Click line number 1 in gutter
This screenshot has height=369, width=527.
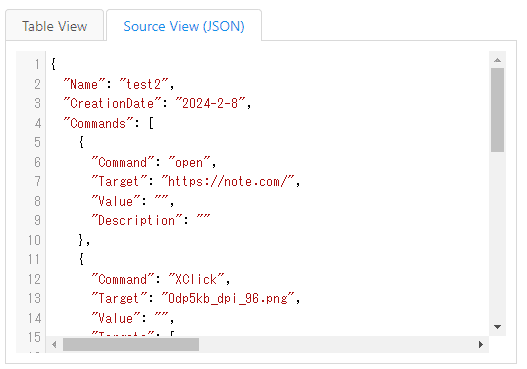pyautogui.click(x=37, y=64)
